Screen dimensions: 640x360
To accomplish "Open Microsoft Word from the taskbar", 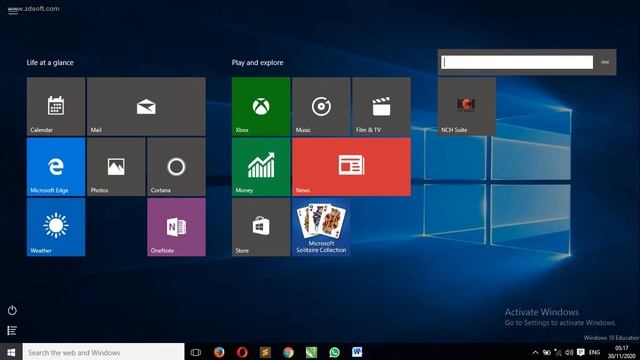I will pos(357,352).
